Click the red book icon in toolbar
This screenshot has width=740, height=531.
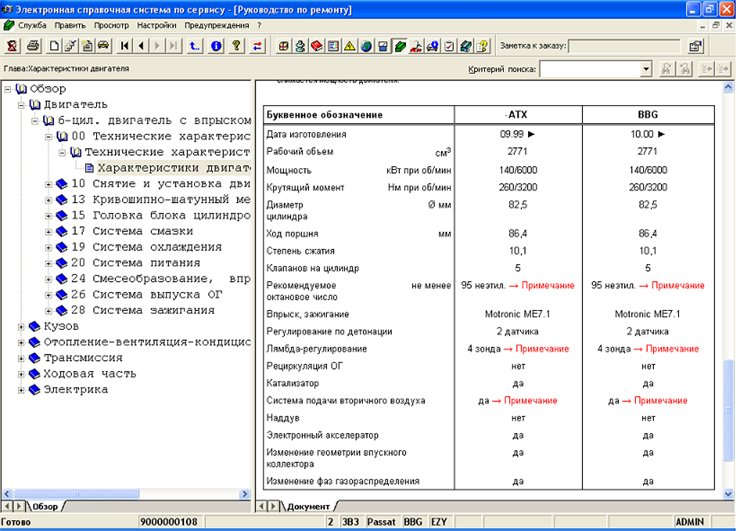pos(317,46)
